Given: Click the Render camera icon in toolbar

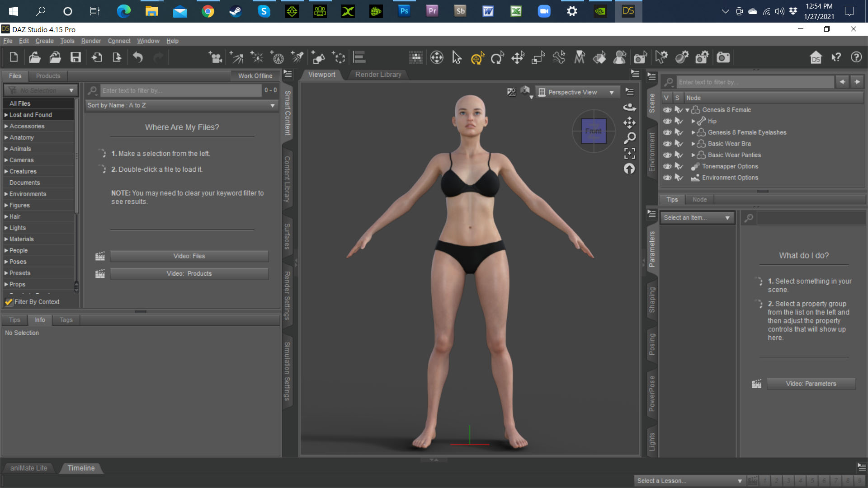Looking at the screenshot, I should pyautogui.click(x=723, y=57).
